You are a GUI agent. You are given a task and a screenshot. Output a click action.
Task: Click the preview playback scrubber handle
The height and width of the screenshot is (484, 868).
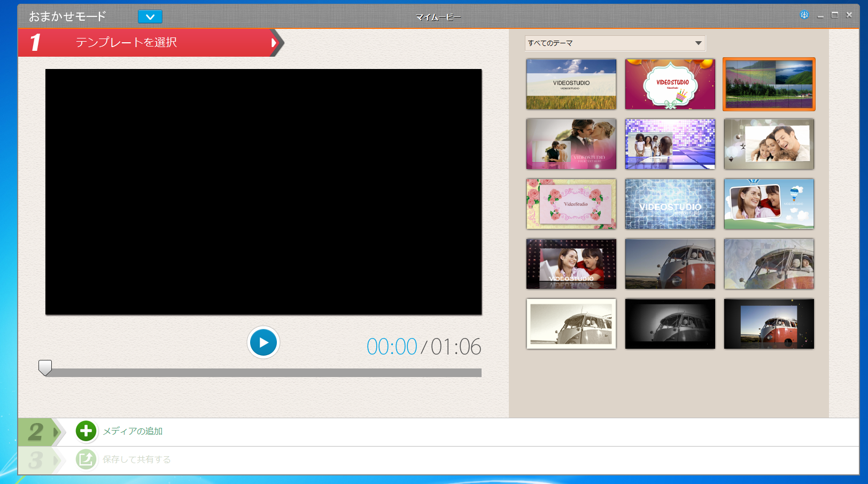coord(45,367)
